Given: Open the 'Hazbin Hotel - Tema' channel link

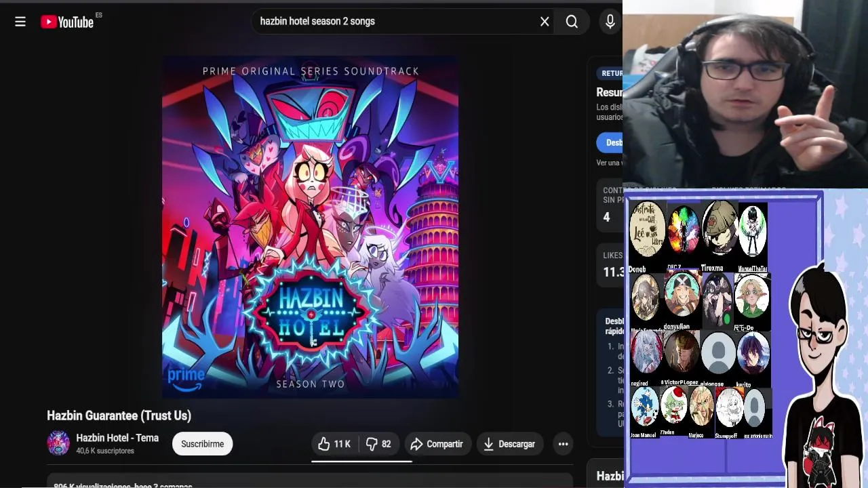Looking at the screenshot, I should tap(117, 438).
